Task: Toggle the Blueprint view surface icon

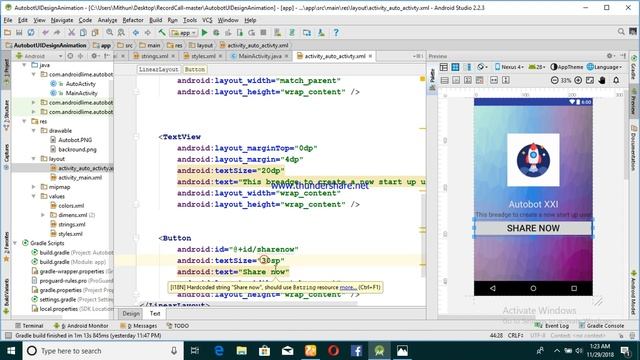Action: pyautogui.click(x=456, y=67)
